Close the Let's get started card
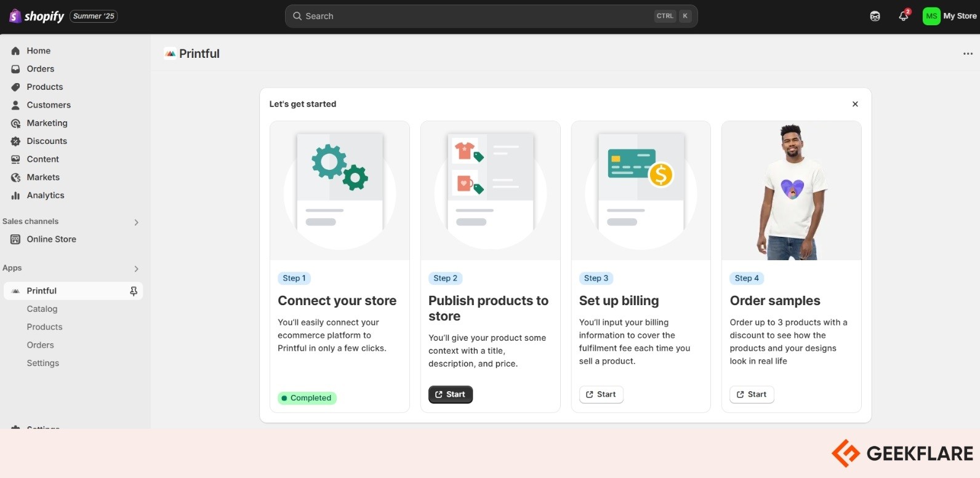980x478 pixels. (x=855, y=104)
